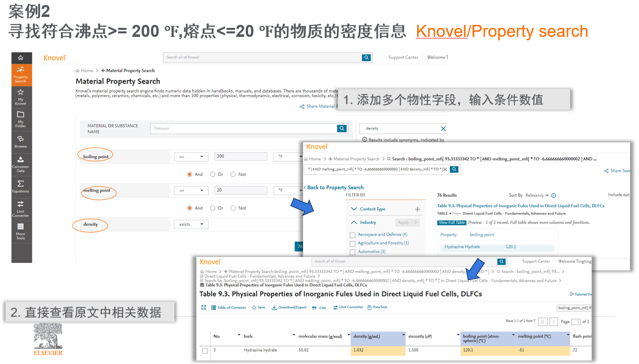Click the melting point value field showing 20

(x=241, y=190)
